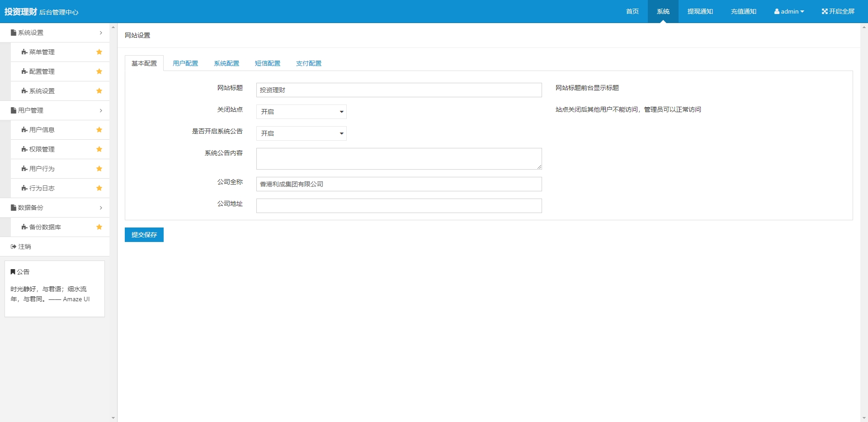Collapse the 系统设置 sidebar section

pos(54,33)
